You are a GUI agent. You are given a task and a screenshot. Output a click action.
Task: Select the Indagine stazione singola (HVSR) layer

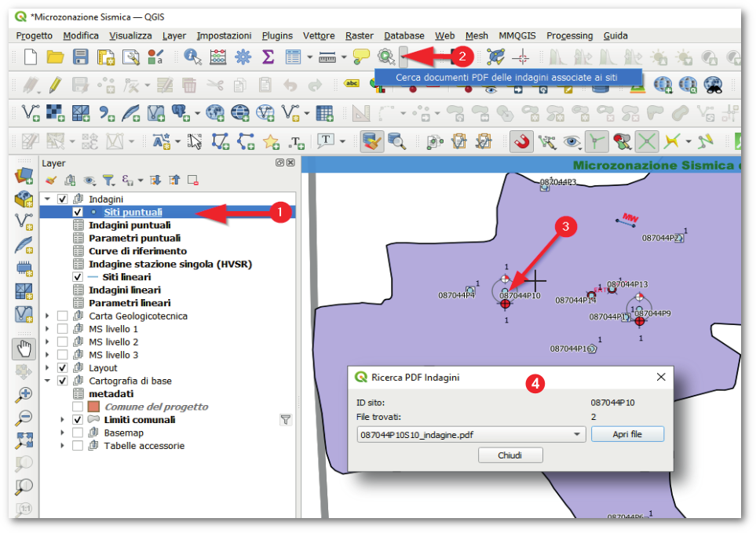[170, 264]
